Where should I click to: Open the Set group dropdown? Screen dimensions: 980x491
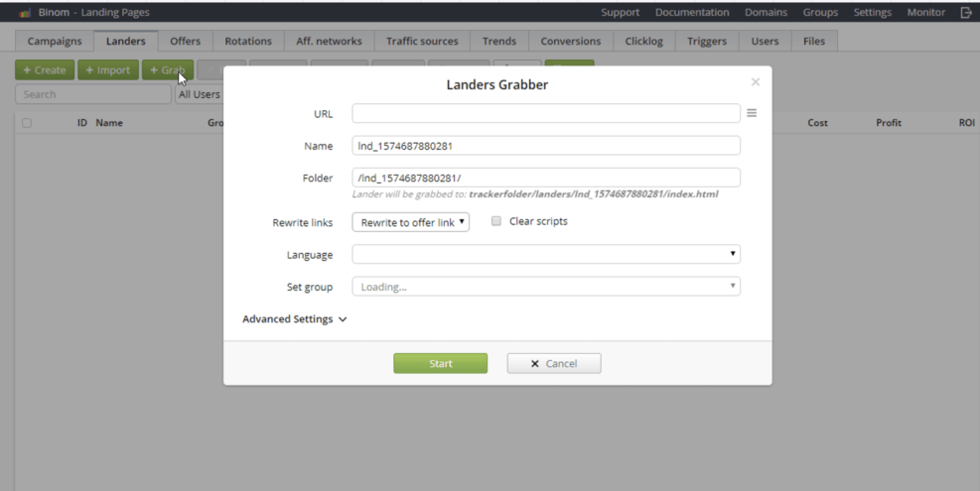pos(545,287)
